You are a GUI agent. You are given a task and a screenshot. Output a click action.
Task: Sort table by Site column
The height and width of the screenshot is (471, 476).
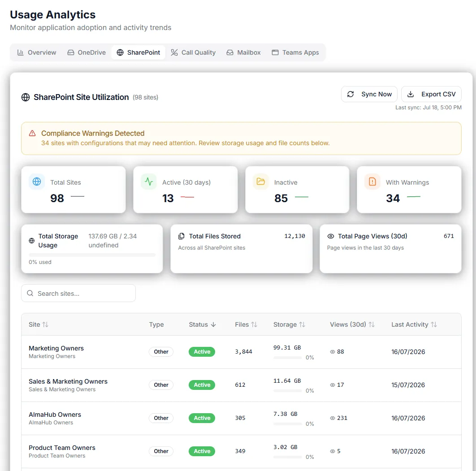(39, 324)
